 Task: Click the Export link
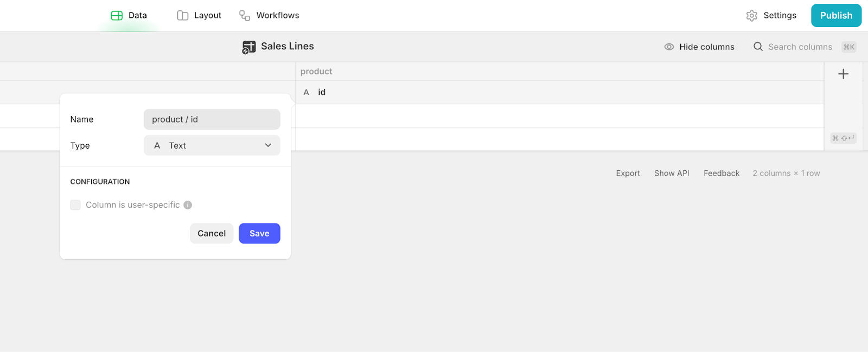pyautogui.click(x=628, y=173)
